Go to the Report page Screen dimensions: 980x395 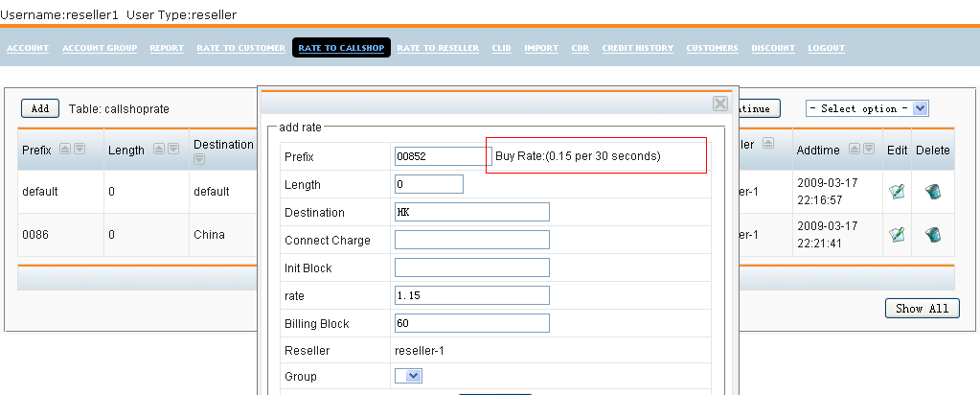167,48
